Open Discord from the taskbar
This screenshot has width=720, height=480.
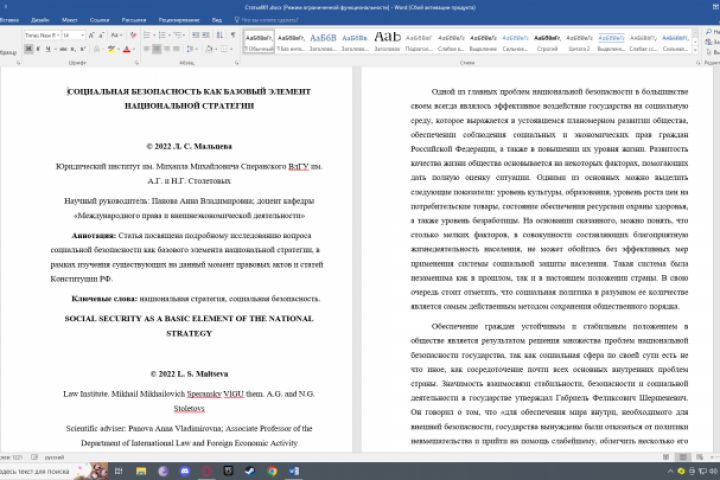coord(185,471)
